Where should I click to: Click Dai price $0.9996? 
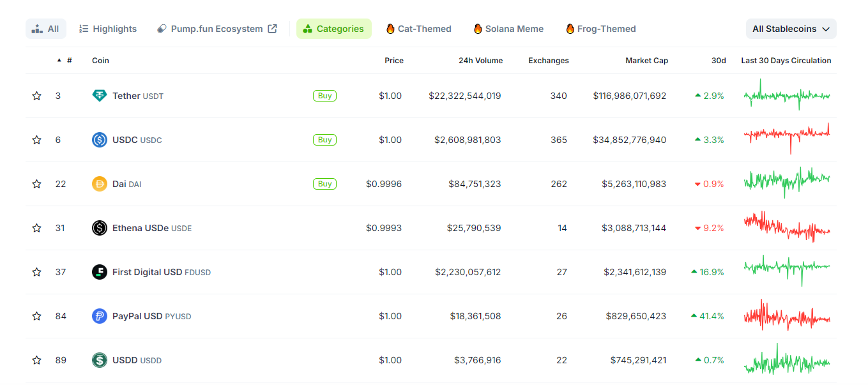384,184
